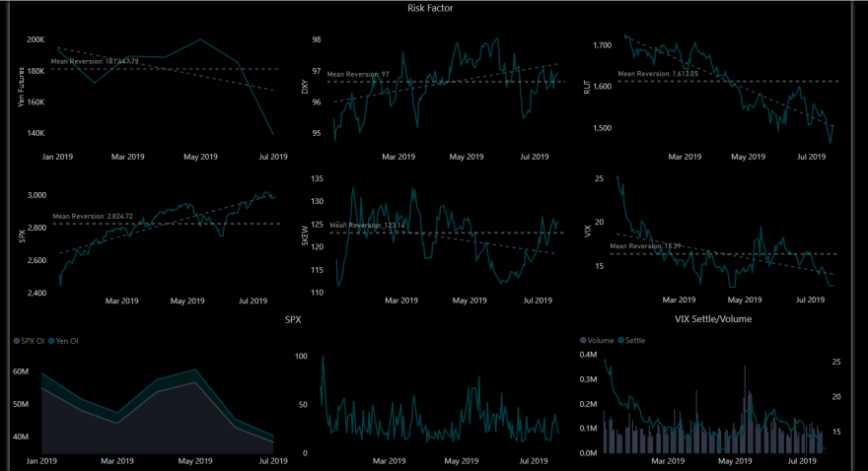This screenshot has width=868, height=471.
Task: Click the 3,000 value on SPX axis
Action: (x=36, y=195)
